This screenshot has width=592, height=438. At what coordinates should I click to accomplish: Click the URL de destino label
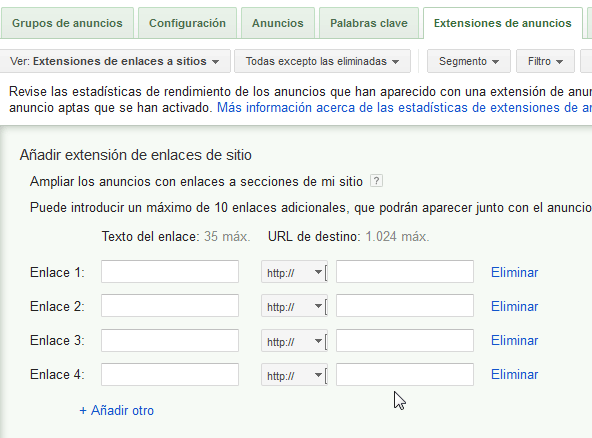[314, 236]
